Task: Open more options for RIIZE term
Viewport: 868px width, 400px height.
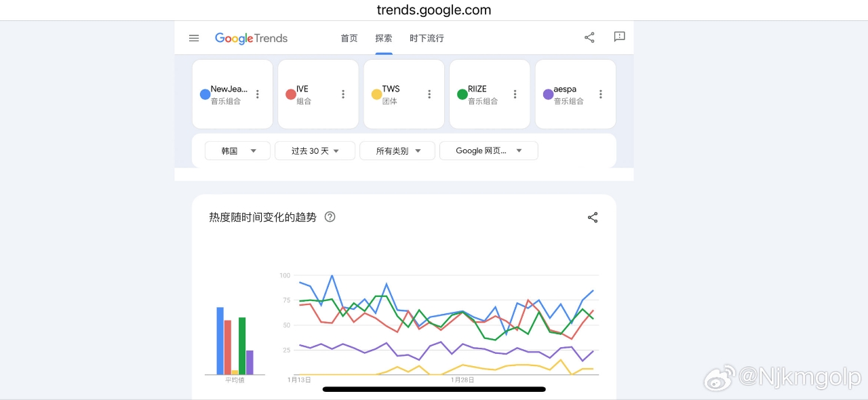Action: tap(515, 94)
